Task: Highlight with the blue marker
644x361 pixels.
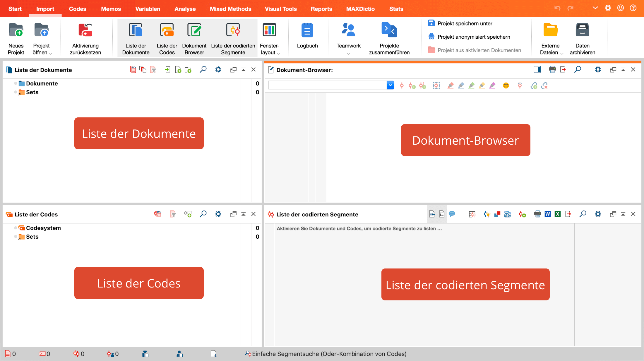Action: point(461,85)
